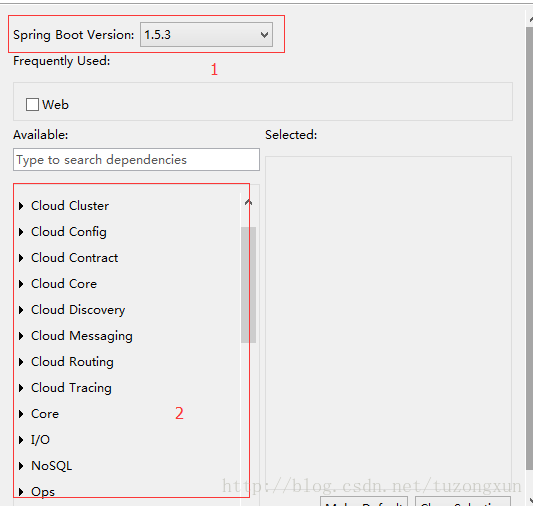
Task: Expand the Ops category arrow
Action: 21,492
